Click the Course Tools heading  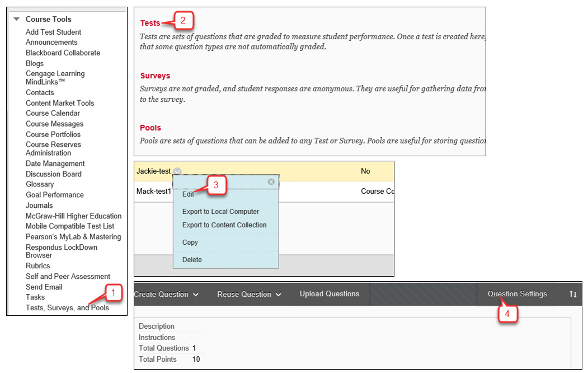[48, 19]
